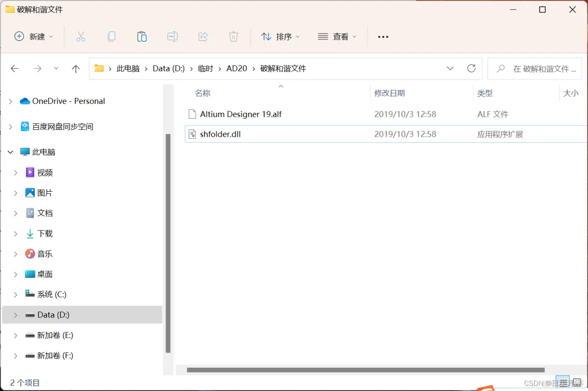Click the Altium Designer 19.alf file icon
The width and height of the screenshot is (588, 391).
(x=192, y=114)
